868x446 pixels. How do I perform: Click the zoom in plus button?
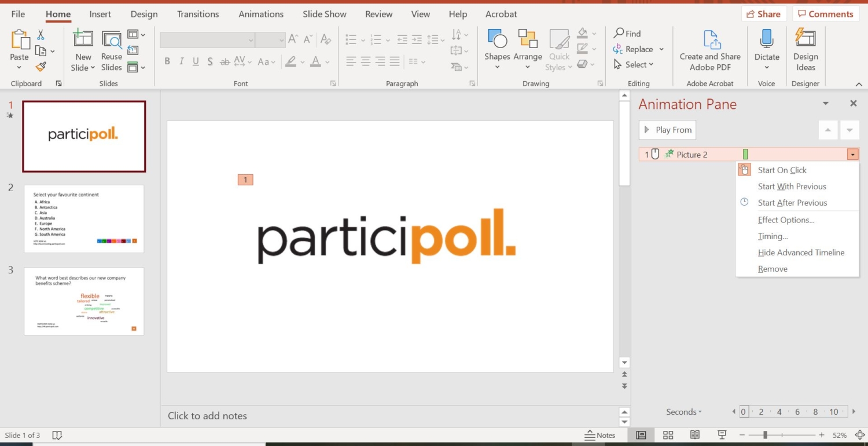821,435
